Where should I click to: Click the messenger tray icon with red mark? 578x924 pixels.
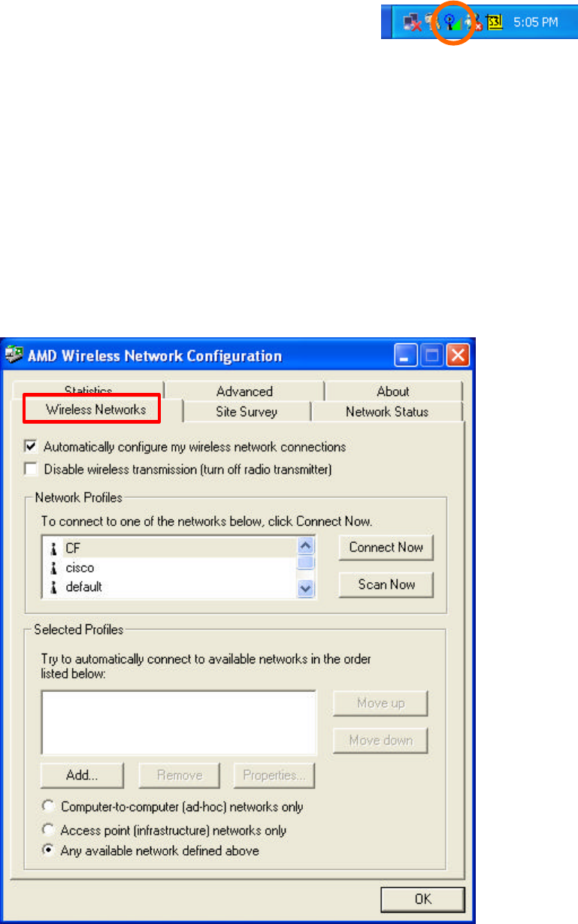point(474,24)
